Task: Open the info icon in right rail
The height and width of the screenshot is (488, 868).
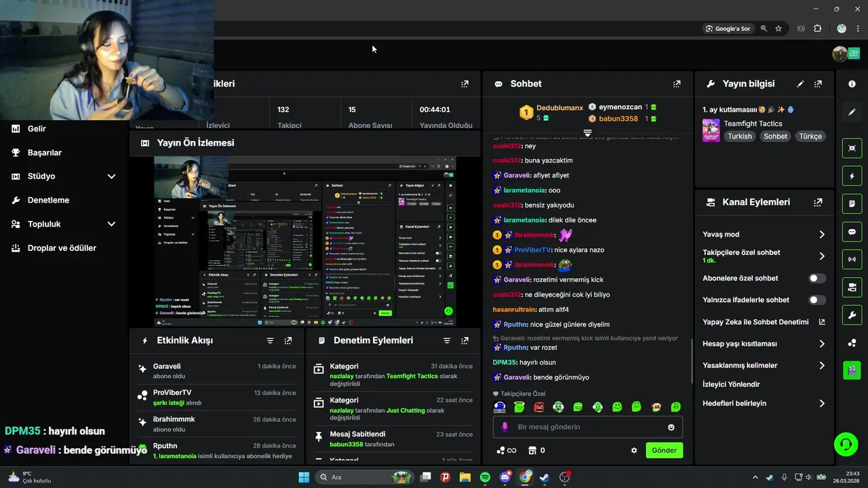Action: pyautogui.click(x=852, y=84)
